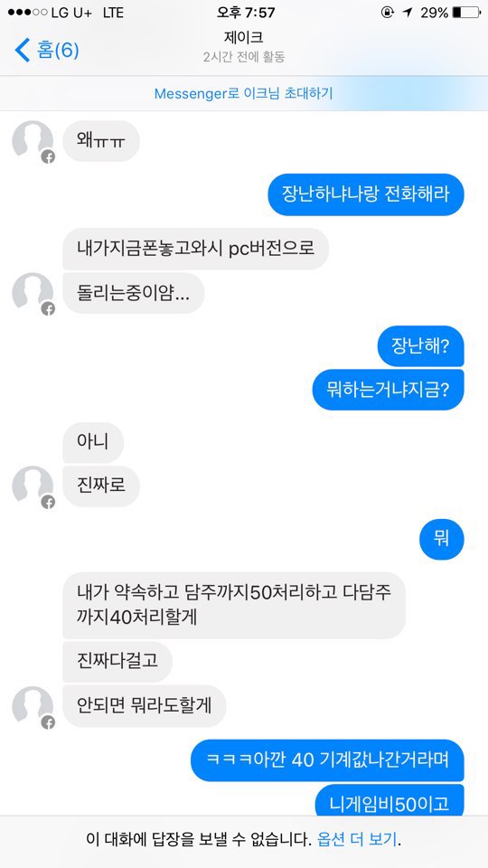488x868 pixels.
Task: Tap avatar beside '안되면 뭐라도할게' message
Action: coord(33,707)
